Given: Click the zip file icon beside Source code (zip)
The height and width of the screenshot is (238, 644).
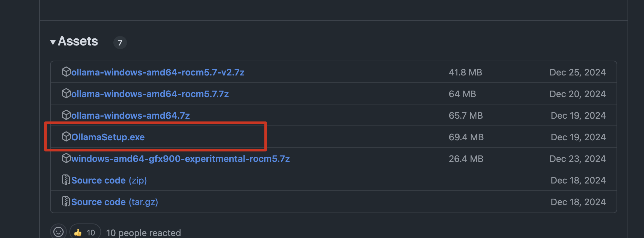Looking at the screenshot, I should click(x=66, y=180).
